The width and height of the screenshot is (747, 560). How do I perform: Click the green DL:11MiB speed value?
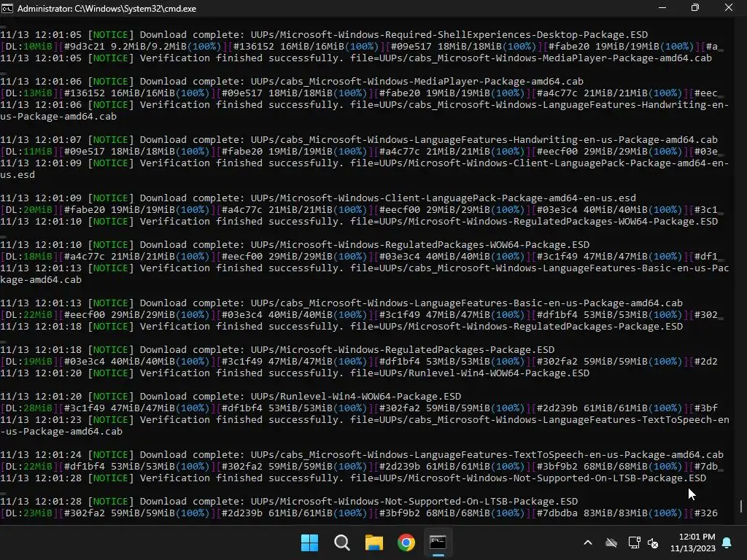tap(38, 152)
